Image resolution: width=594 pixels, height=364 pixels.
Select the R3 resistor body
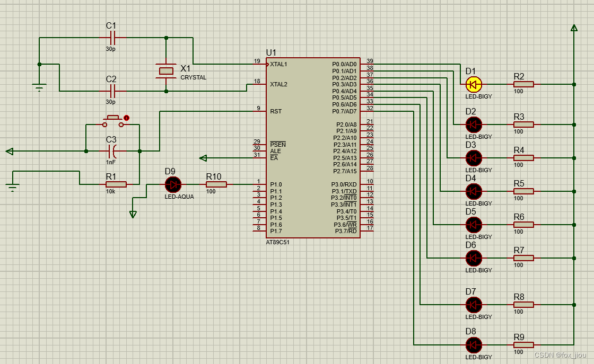tap(523, 125)
